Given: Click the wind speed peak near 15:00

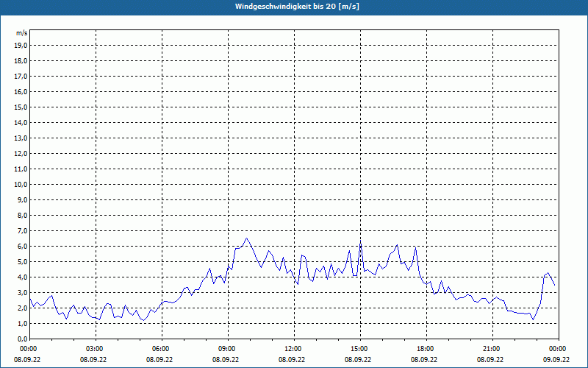Looking at the screenshot, I should 360,242.
